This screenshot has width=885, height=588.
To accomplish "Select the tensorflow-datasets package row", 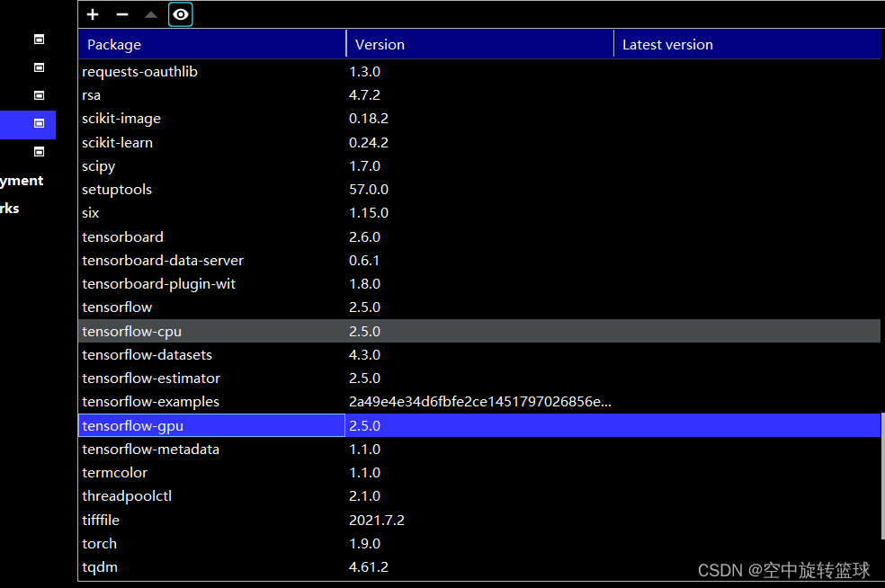I will (x=479, y=355).
